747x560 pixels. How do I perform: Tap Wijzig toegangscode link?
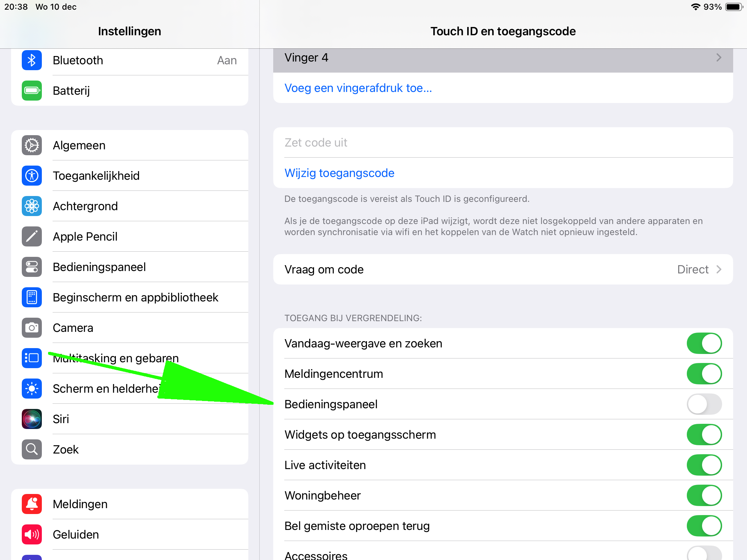339,173
